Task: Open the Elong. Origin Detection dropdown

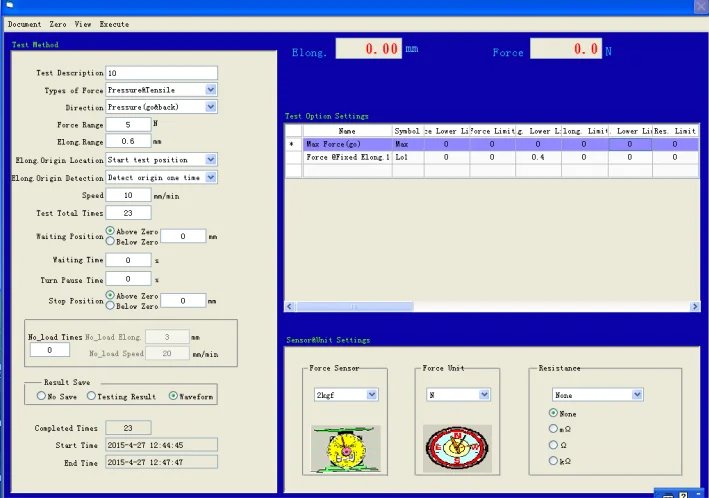Action: point(211,177)
